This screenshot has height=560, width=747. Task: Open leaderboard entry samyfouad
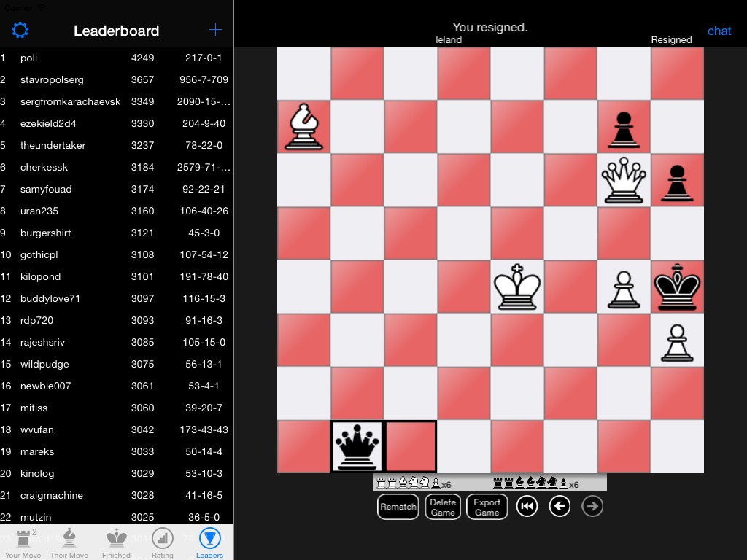pyautogui.click(x=117, y=189)
